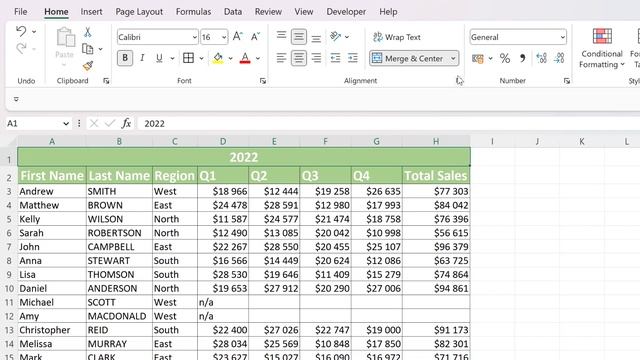Image resolution: width=640 pixels, height=360 pixels.
Task: Switch to the Page Layout tab
Action: 139,11
